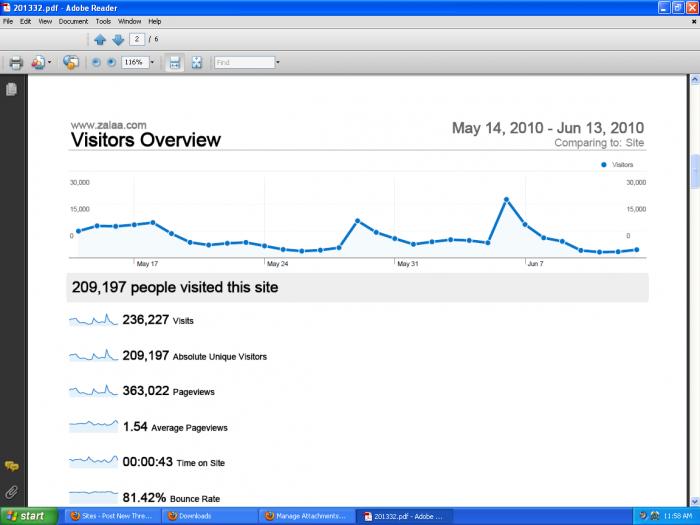Click the Visits sparkline thumbnail
Image resolution: width=700 pixels, height=525 pixels.
click(x=93, y=320)
